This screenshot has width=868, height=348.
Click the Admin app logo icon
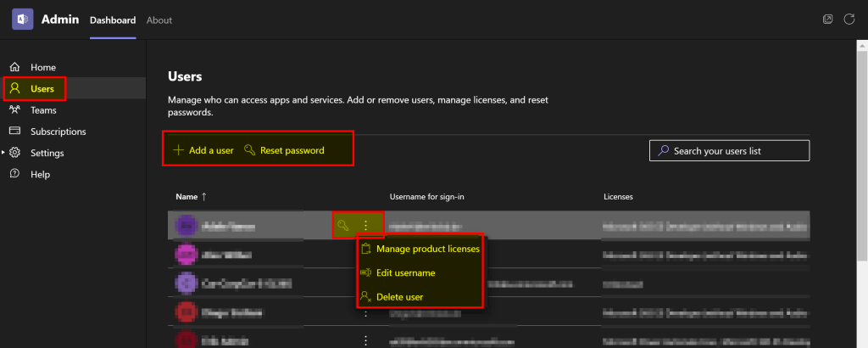(x=22, y=20)
